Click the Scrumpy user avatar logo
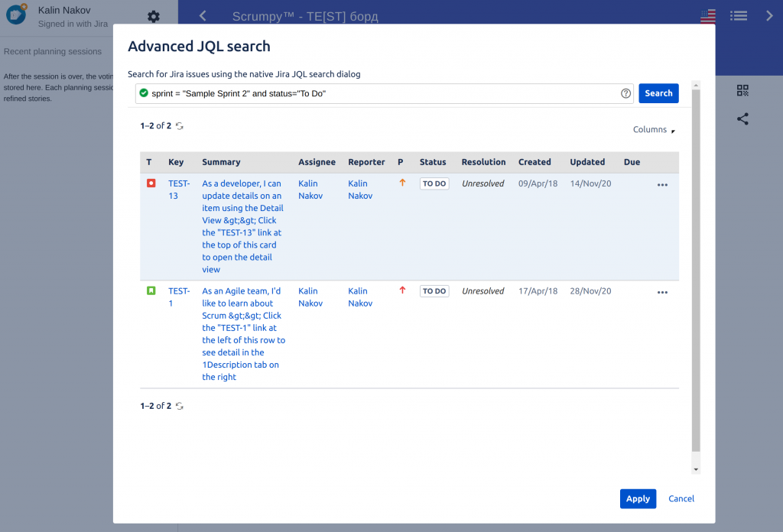The width and height of the screenshot is (783, 532). coord(16,14)
